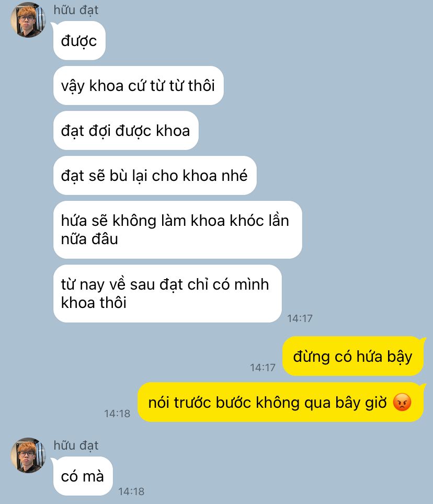Tap "đạt sẽ bù lại cho khoa nhé" bubble

coord(155,176)
